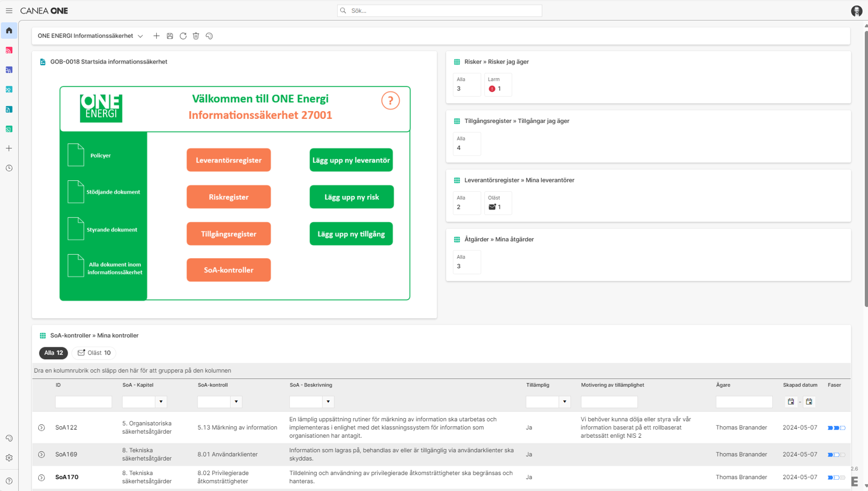Click the Motivering av tillämplighet filter field
This screenshot has width=868, height=491.
[x=609, y=402]
